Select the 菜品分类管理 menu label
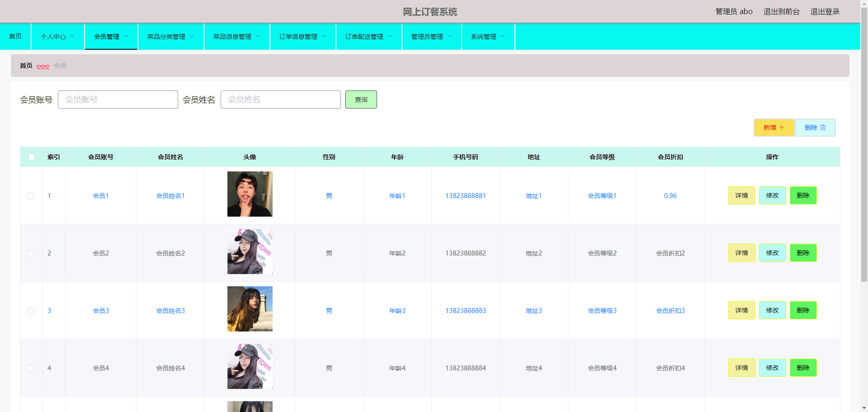The image size is (868, 412). point(166,37)
